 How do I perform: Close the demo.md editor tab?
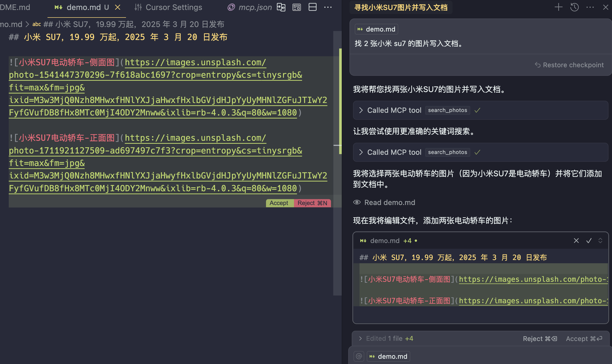117,7
